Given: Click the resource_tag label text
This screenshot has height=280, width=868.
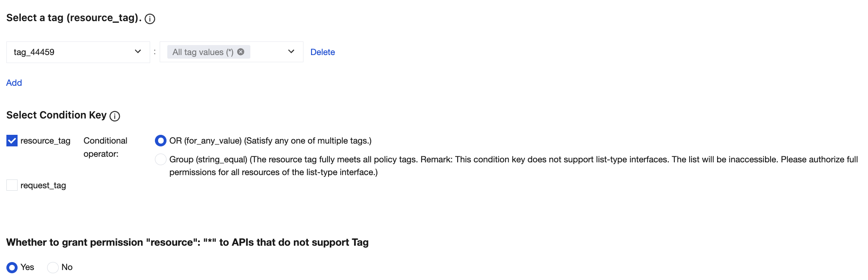Looking at the screenshot, I should click(x=45, y=141).
